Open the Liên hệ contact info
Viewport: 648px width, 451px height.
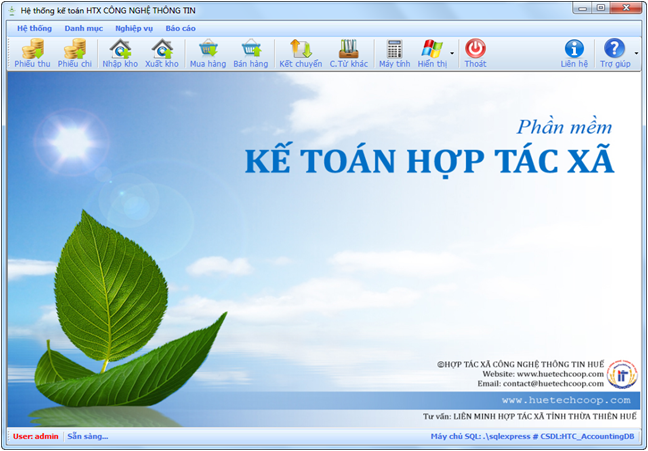(574, 53)
